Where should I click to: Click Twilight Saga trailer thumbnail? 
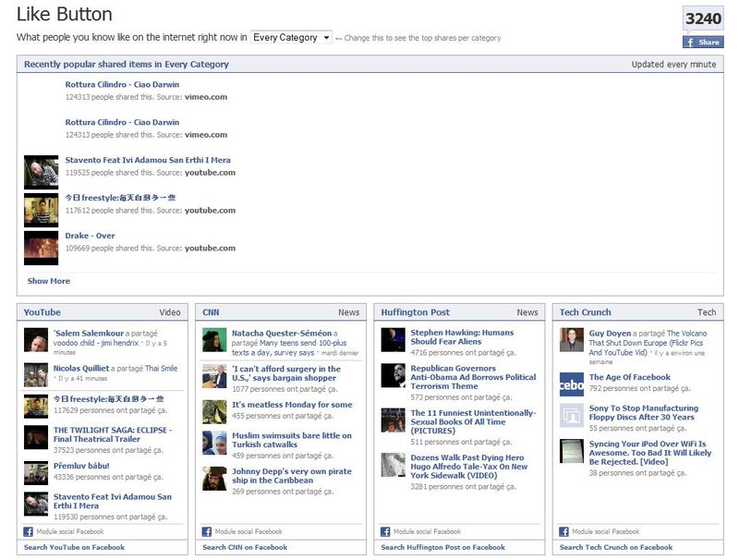point(36,437)
